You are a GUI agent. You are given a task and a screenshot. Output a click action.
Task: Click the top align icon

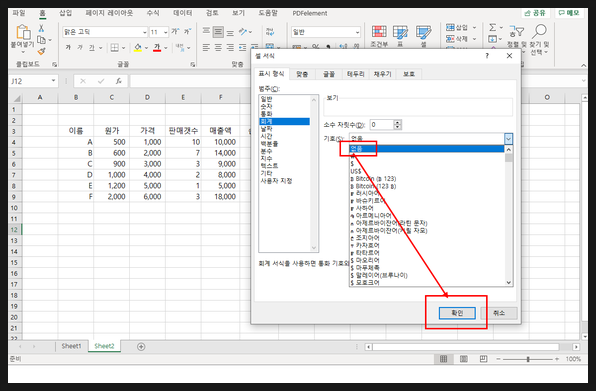206,31
